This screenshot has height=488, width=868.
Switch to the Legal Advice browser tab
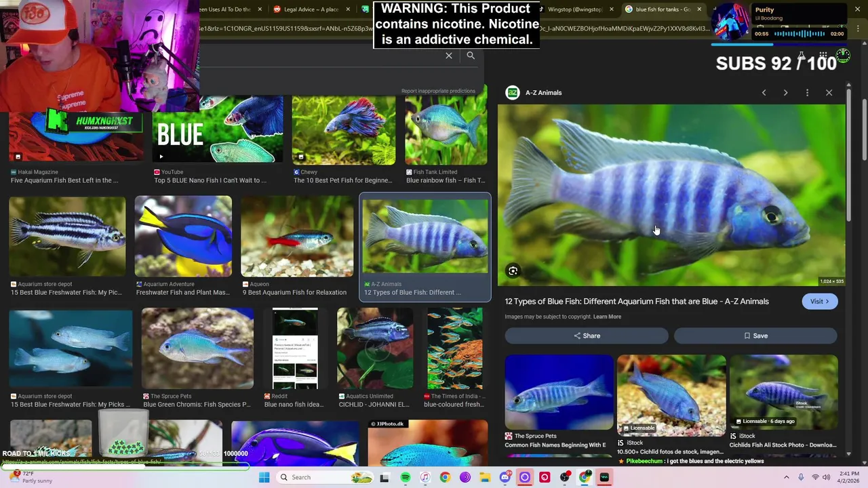tap(311, 9)
